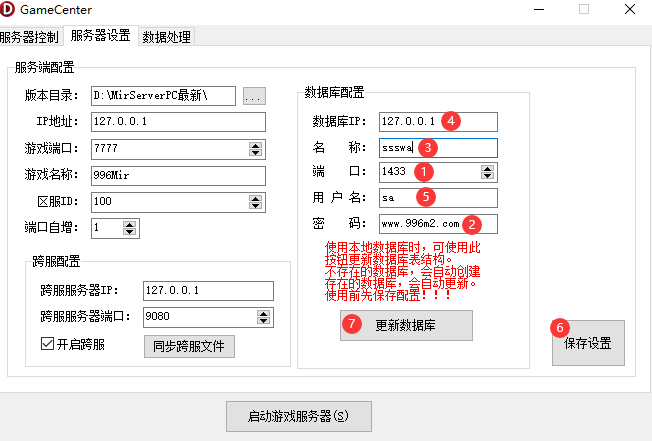Start the game server with 启动游戏服务器 button
Viewport: 652px width, 441px height.
(300, 415)
